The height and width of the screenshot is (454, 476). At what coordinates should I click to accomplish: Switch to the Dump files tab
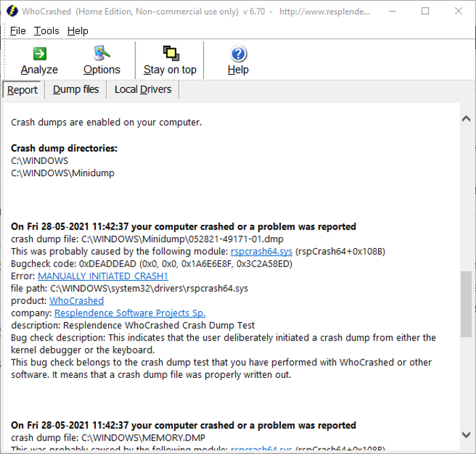(76, 90)
